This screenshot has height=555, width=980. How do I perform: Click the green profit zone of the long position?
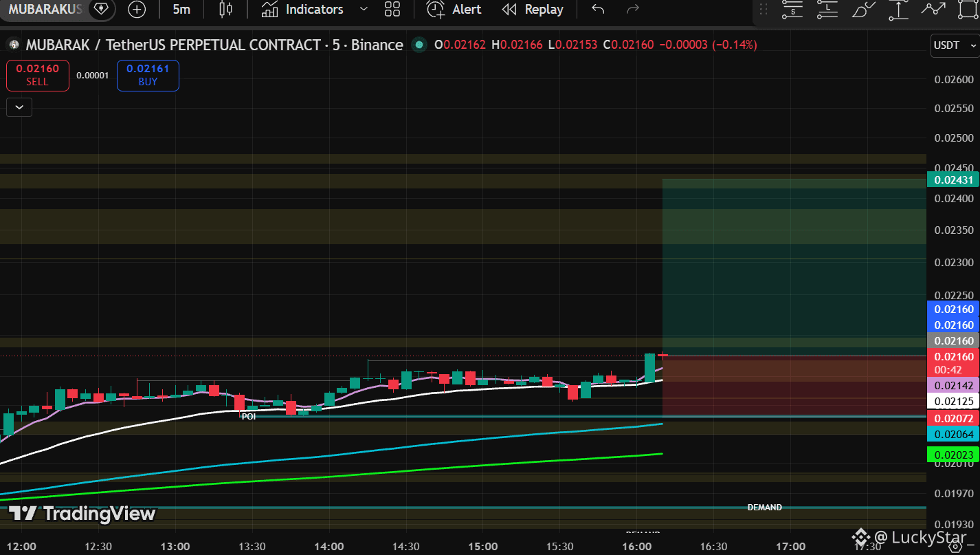click(794, 267)
